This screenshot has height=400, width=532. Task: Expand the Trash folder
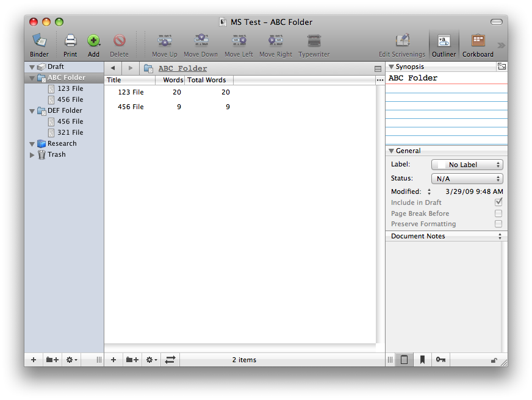[x=32, y=155]
